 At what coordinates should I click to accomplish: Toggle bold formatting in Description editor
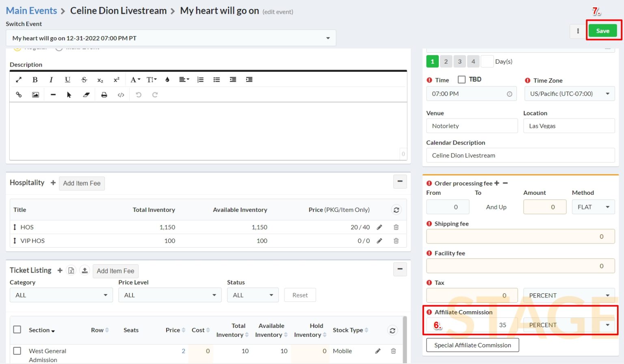click(x=35, y=80)
